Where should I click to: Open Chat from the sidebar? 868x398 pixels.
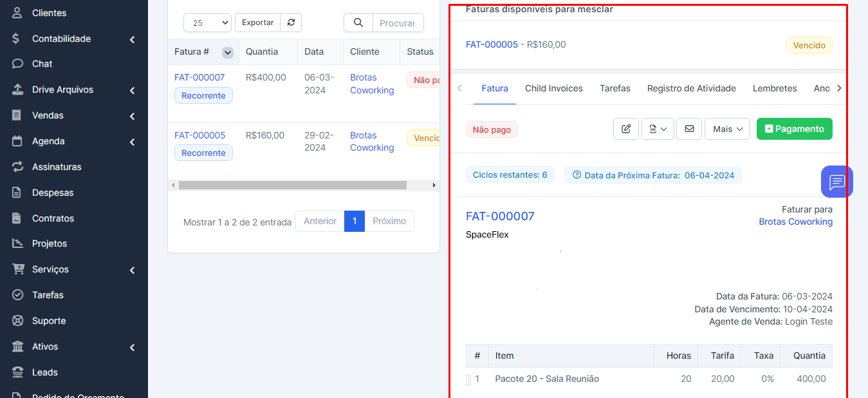(x=42, y=64)
